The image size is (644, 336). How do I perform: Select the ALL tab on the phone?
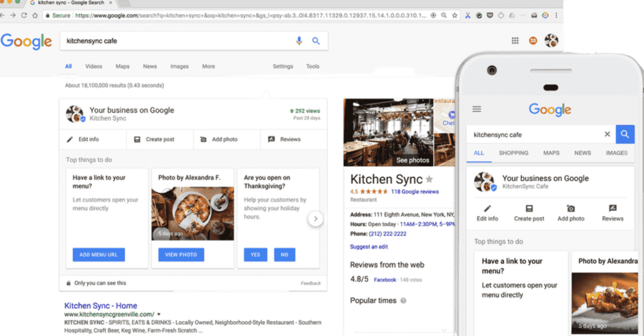pos(479,153)
